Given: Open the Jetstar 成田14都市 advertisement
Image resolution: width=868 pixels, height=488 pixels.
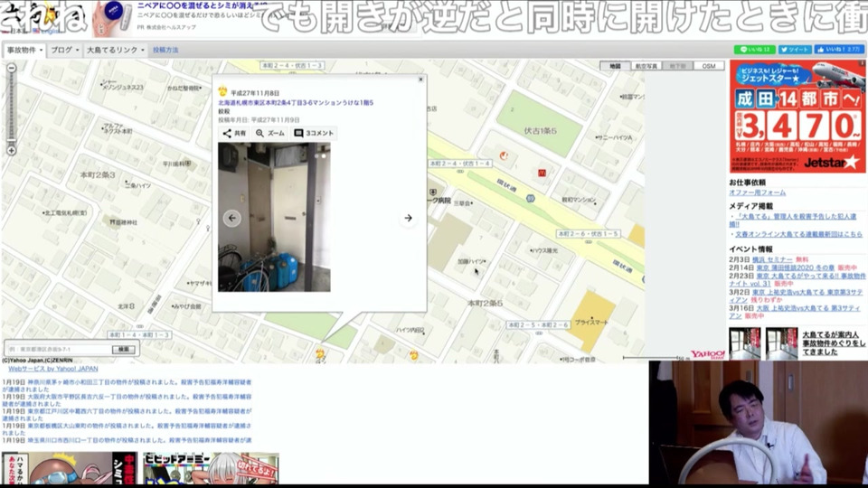Looking at the screenshot, I should click(x=797, y=117).
